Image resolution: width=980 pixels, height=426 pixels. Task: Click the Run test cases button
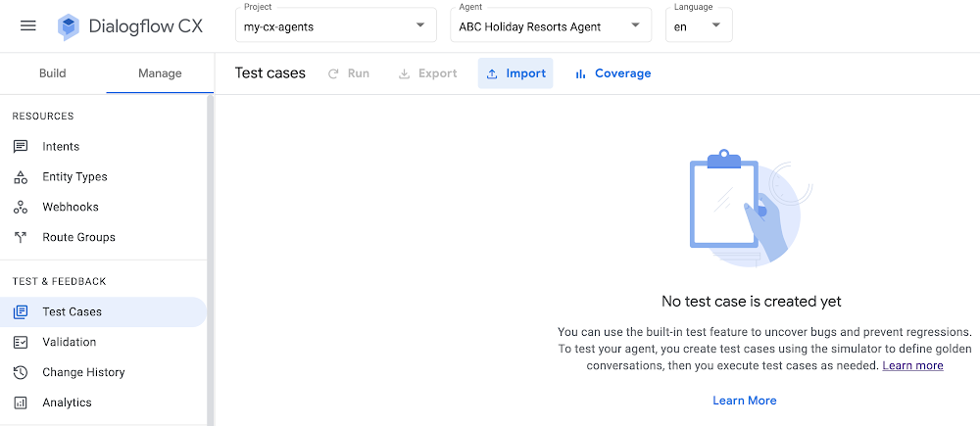point(349,73)
